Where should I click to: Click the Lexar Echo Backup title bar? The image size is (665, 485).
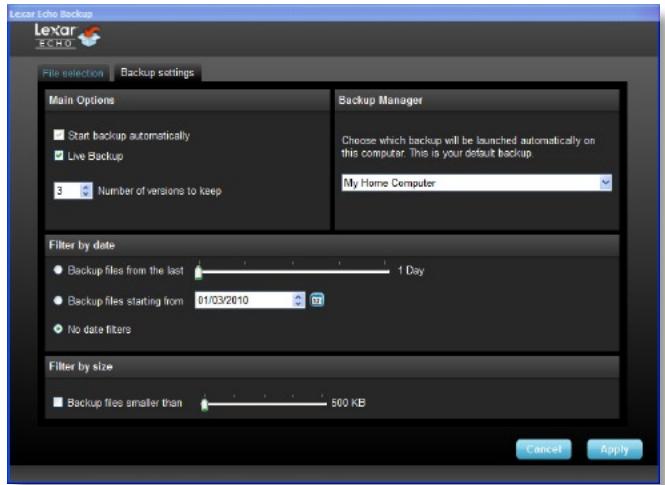pos(333,14)
